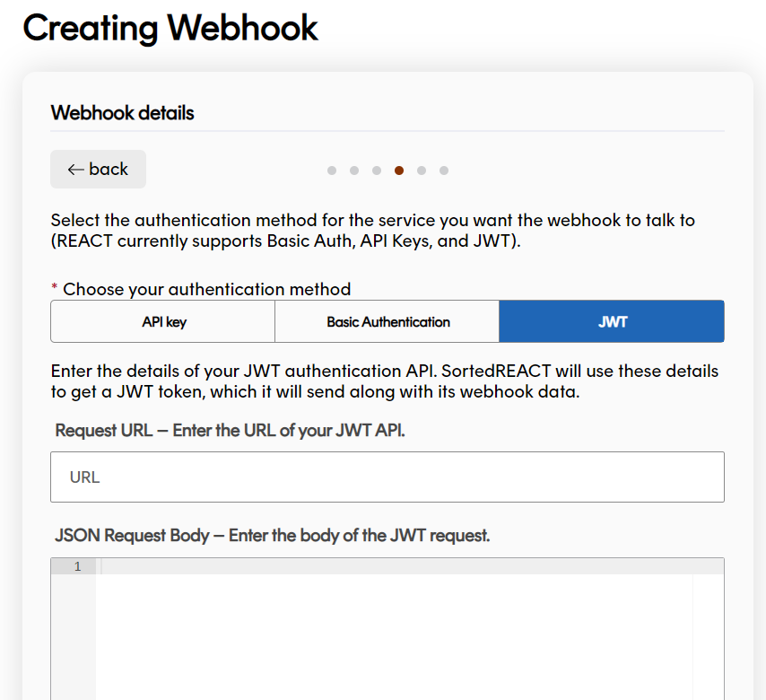Screen dimensions: 766x700
Task: Select the JWT authentication option
Action: click(611, 320)
